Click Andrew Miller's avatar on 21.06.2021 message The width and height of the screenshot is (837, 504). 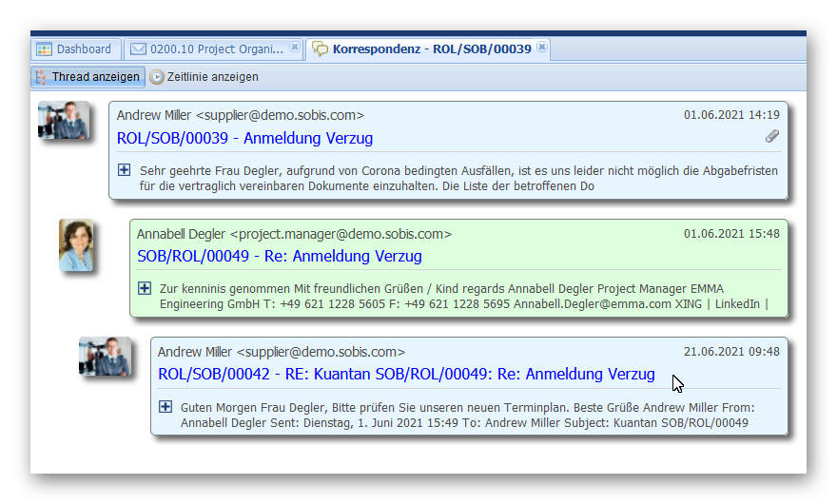tap(105, 356)
